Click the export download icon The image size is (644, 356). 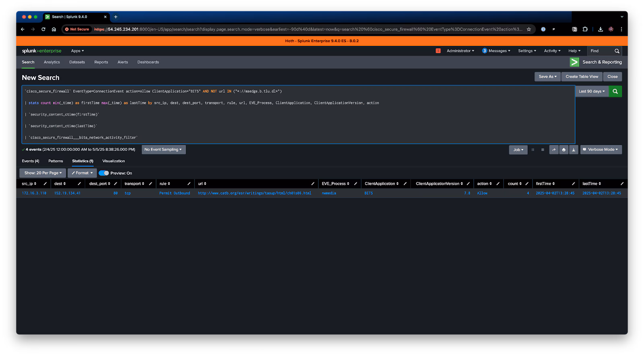[x=574, y=150]
